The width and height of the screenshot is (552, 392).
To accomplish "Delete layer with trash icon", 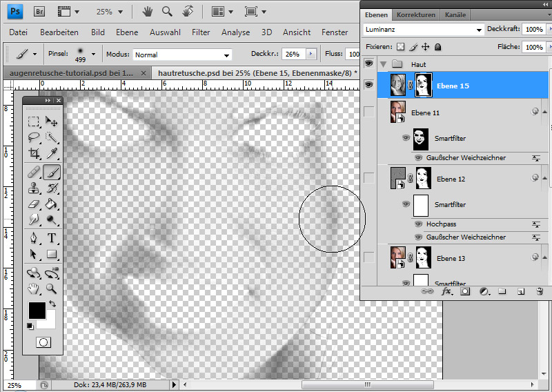I will tap(540, 291).
